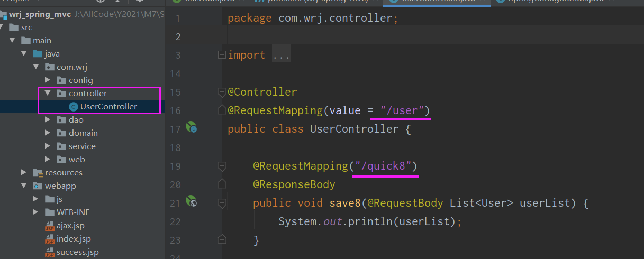Click the "/user" string in the code
This screenshot has width=644, height=259.
402,110
